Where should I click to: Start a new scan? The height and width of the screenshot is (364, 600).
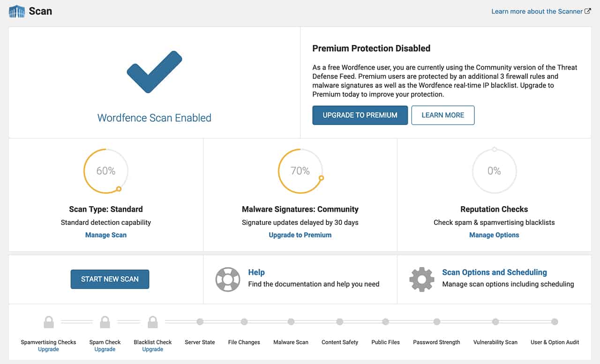[x=110, y=279]
